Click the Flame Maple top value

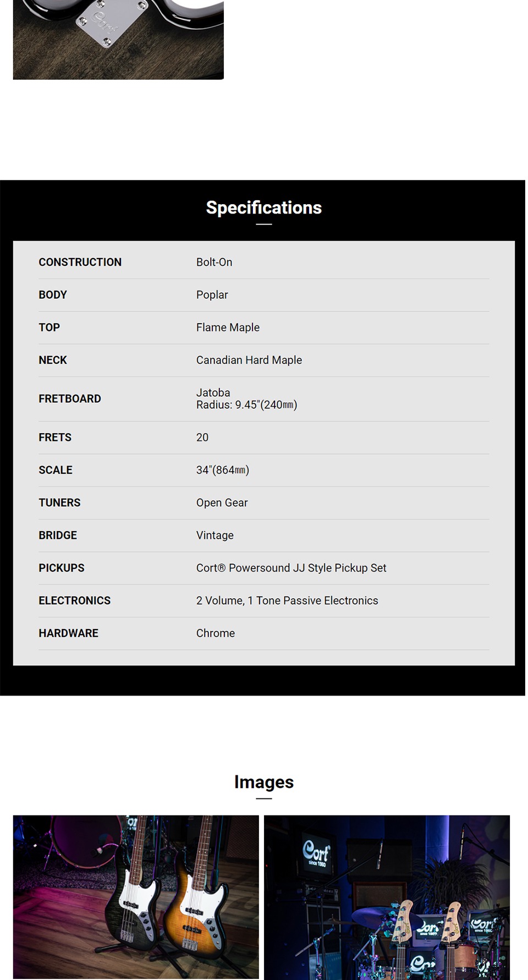pos(228,327)
